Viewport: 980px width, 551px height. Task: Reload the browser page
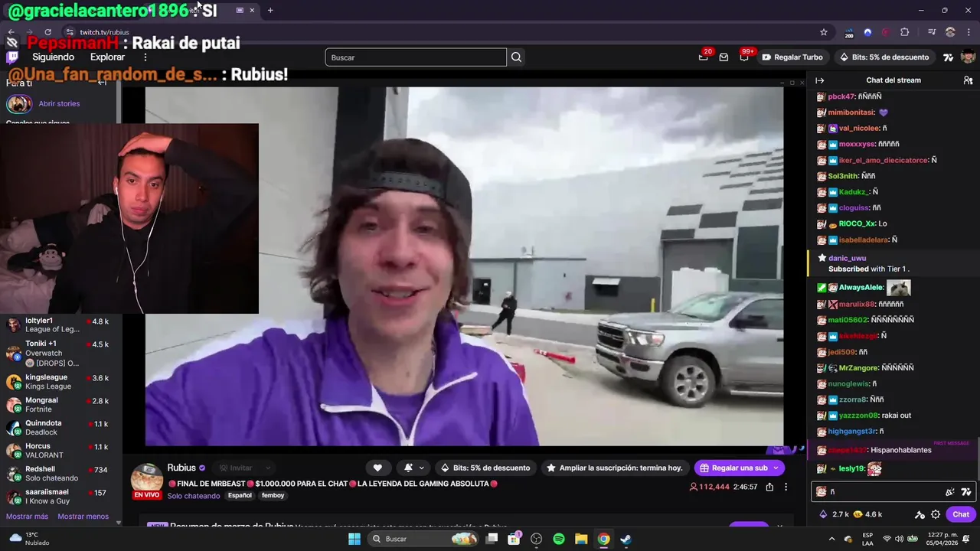click(x=47, y=32)
